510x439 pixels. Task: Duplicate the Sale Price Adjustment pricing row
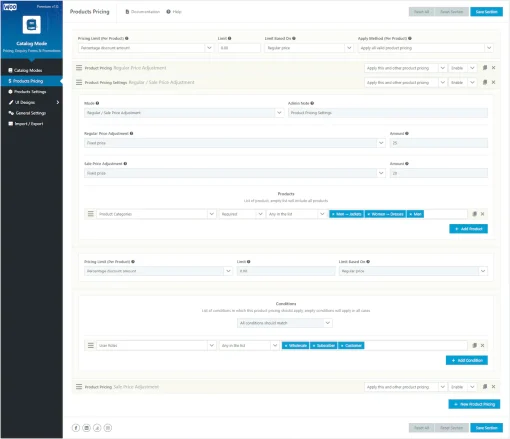coord(485,387)
